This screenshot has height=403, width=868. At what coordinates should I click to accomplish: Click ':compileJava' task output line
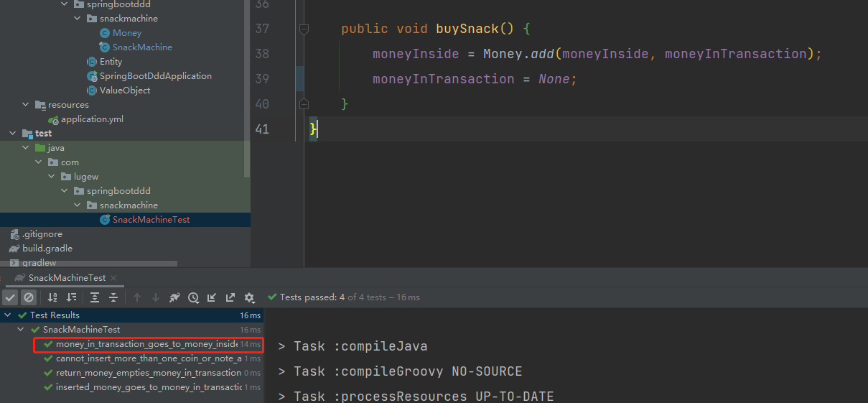(353, 346)
